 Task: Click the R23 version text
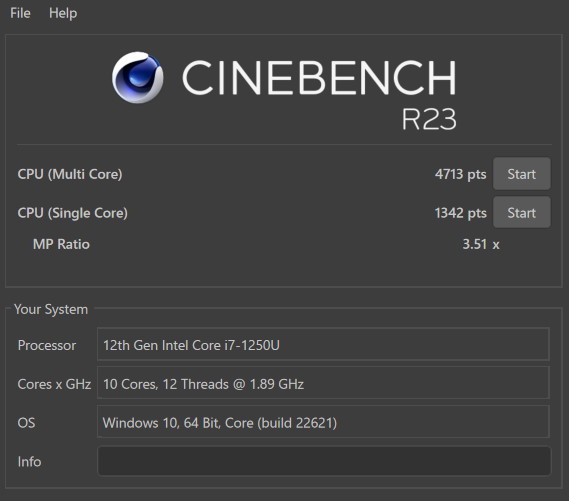click(429, 119)
